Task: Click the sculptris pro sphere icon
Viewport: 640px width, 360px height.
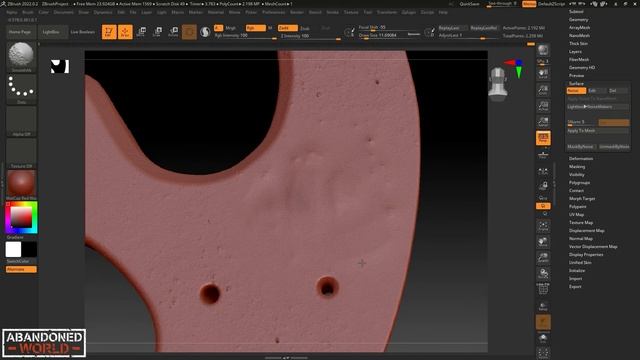Action: pos(205,32)
